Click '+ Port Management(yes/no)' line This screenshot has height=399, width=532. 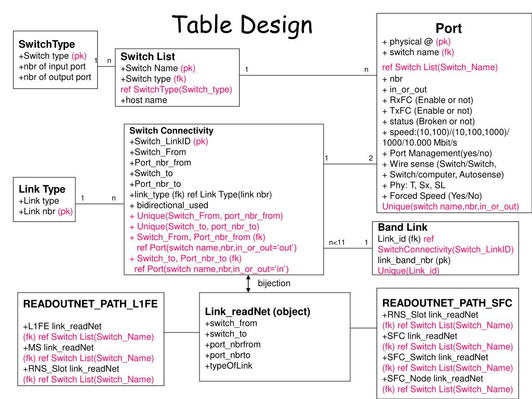(437, 153)
